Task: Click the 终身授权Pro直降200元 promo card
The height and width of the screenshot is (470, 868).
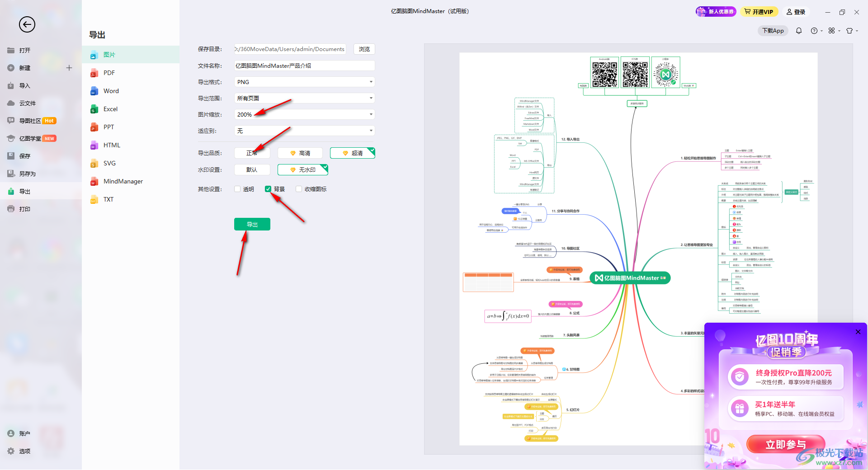Action: 786,377
